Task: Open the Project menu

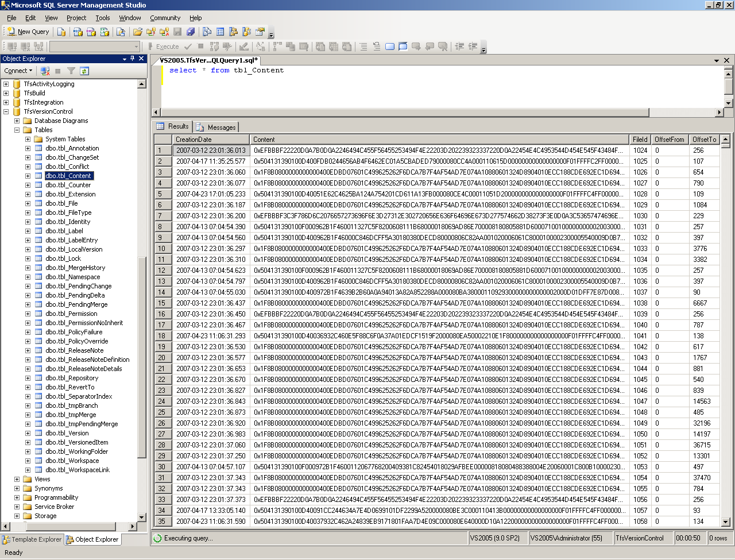Action: point(76,18)
